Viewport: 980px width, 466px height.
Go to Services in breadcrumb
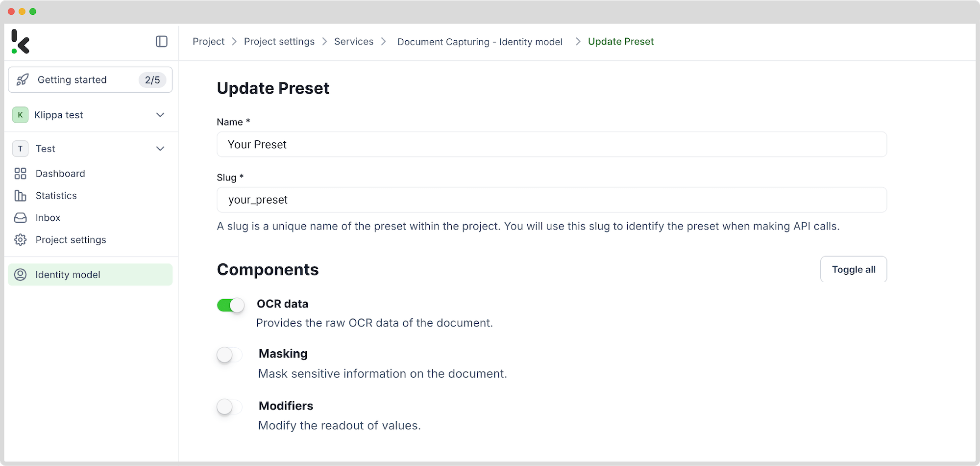point(354,42)
